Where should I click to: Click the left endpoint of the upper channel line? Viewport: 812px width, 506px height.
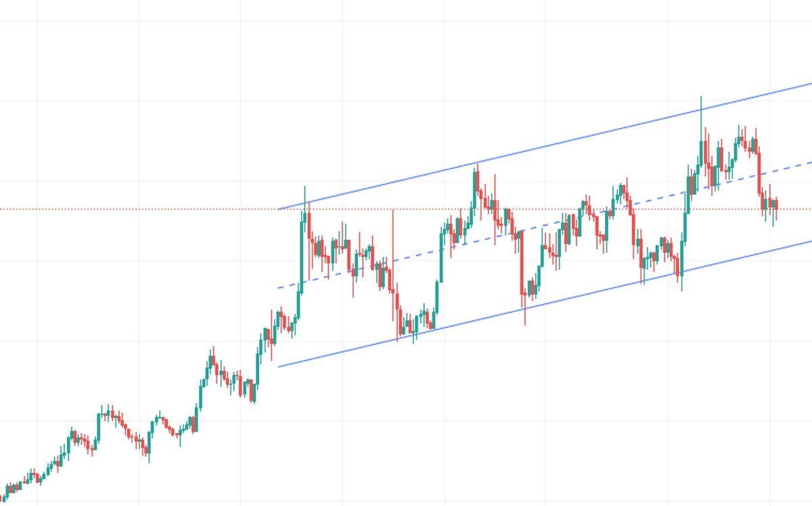click(279, 209)
